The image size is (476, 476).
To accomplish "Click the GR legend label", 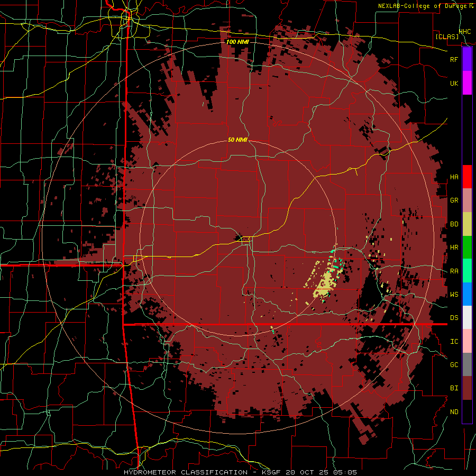I will 454,200.
